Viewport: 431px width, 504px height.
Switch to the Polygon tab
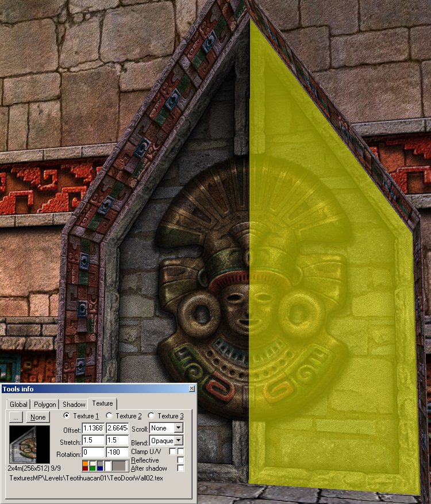45,404
